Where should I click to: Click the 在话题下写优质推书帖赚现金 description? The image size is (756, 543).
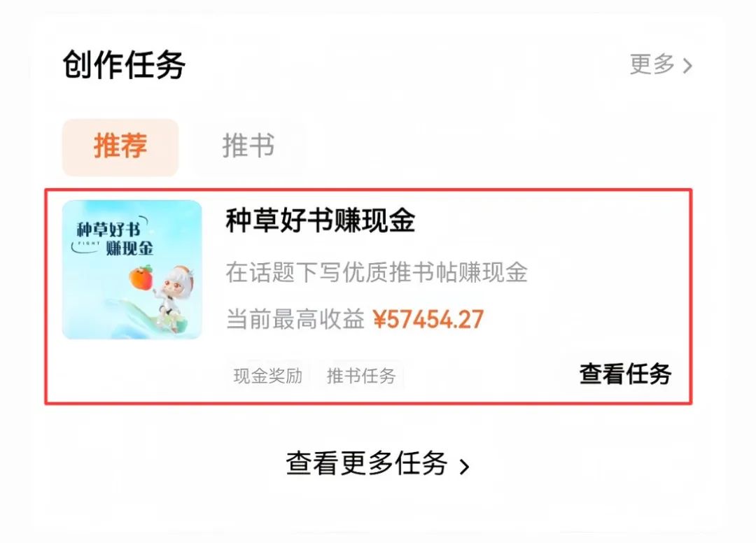coord(377,272)
